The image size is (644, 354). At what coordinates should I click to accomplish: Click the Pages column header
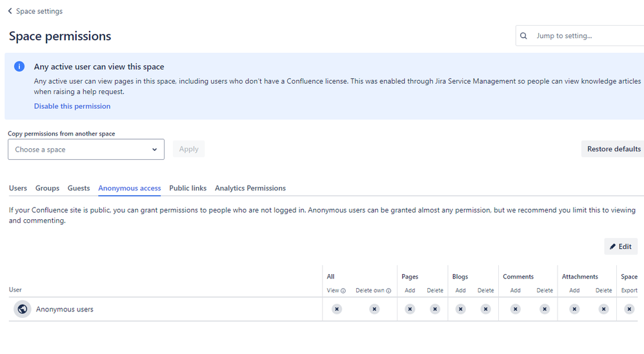(x=410, y=277)
